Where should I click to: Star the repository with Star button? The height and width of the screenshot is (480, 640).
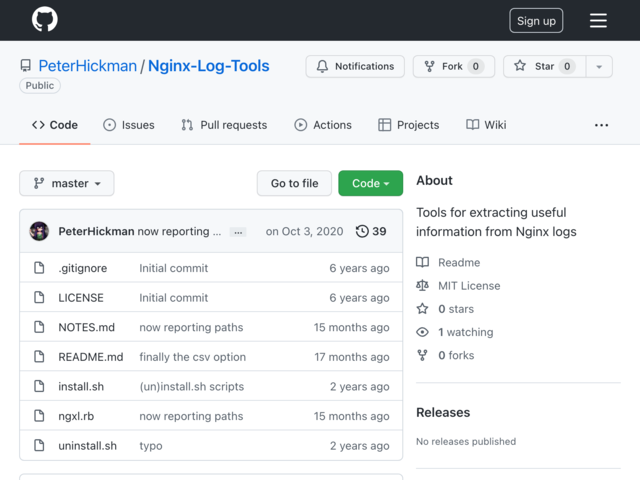click(x=544, y=66)
